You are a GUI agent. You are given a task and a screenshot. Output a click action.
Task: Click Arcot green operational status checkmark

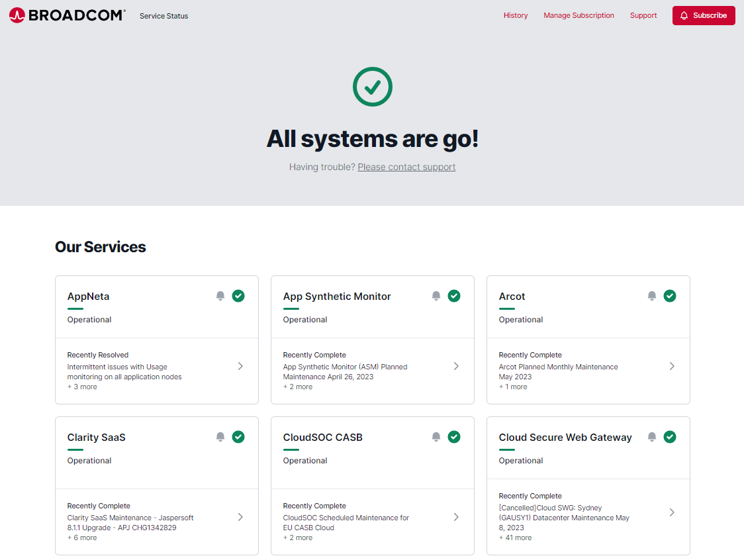coord(670,296)
